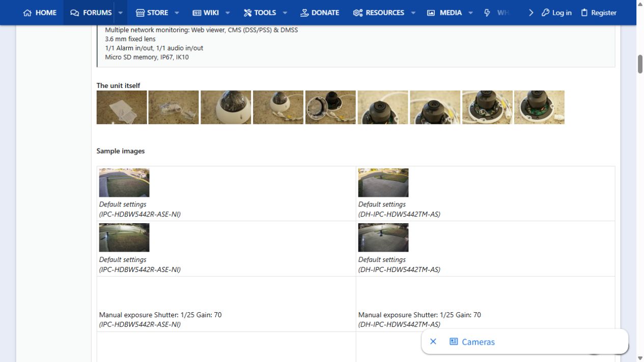The width and height of the screenshot is (644, 362).
Task: Open sixth unit thumbnail of exposed camera lens
Action: tap(383, 107)
